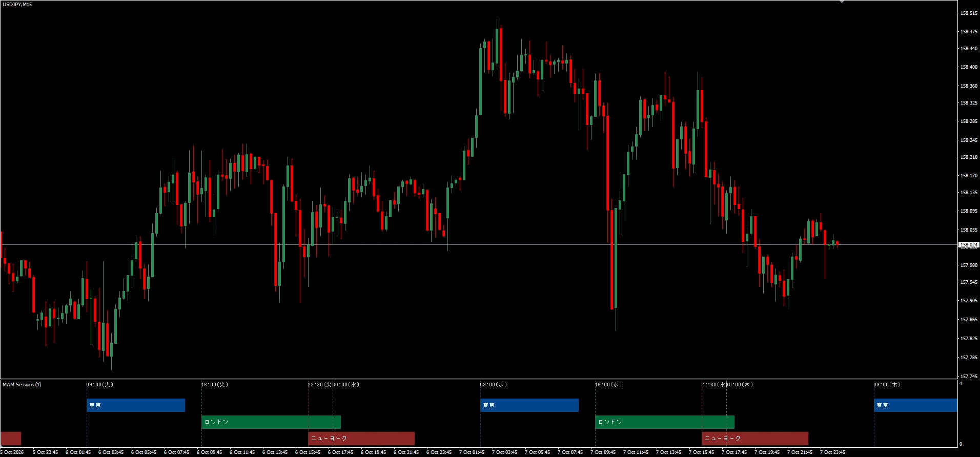Click the 5 Oct 23:45 time axis label
Viewport: 980px width, 457px height.
[x=46, y=452]
